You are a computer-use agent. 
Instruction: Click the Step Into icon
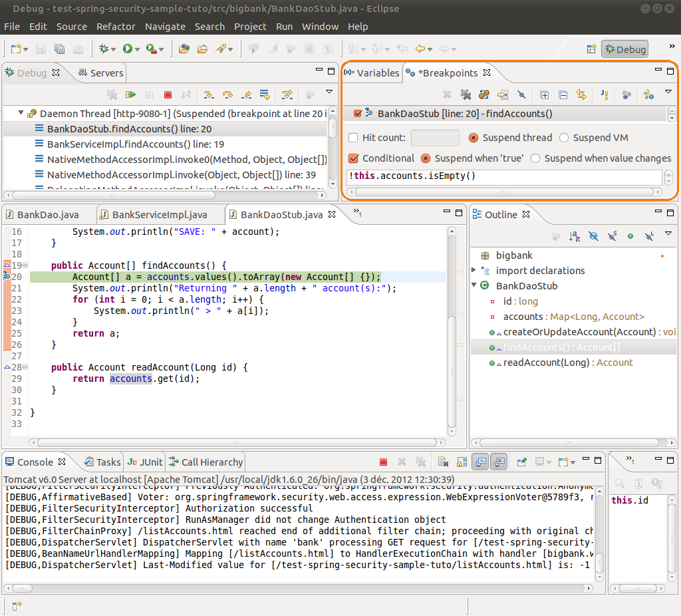click(209, 95)
